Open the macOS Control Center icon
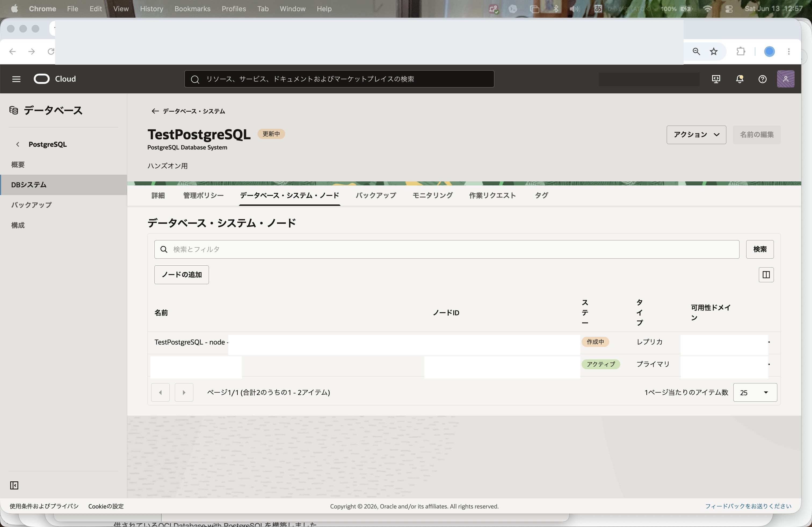Screen dimensions: 812x527 [729, 9]
